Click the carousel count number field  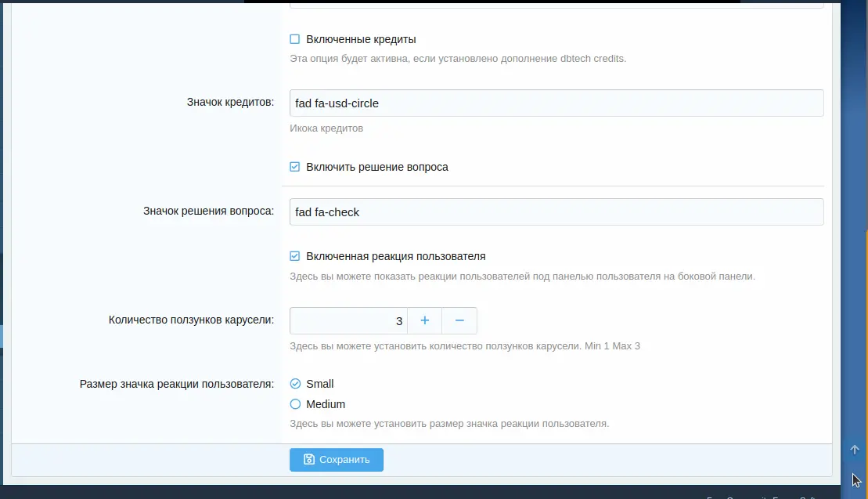348,321
